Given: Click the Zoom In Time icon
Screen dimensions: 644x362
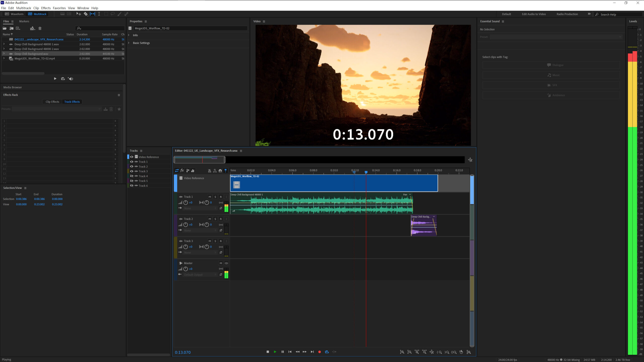Looking at the screenshot, I should [417, 352].
